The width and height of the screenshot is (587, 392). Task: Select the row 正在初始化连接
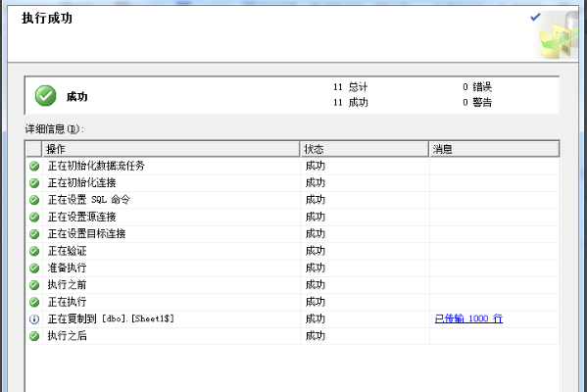[292, 183]
